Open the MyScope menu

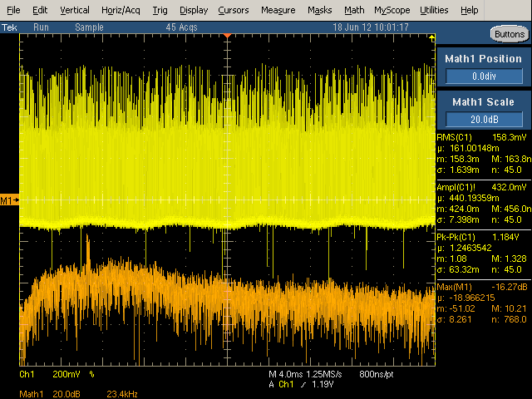pyautogui.click(x=392, y=10)
